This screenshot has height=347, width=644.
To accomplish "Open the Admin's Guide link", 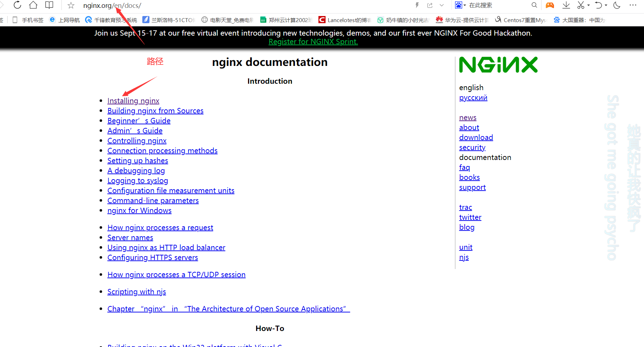I will click(135, 131).
